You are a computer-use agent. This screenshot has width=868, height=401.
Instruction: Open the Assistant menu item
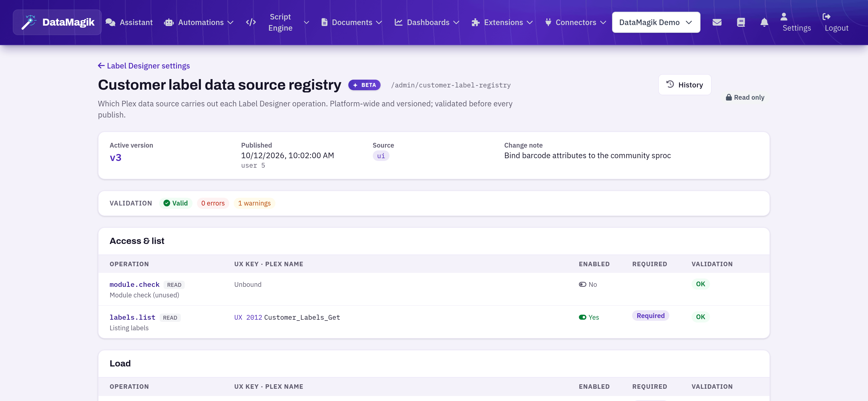(129, 22)
